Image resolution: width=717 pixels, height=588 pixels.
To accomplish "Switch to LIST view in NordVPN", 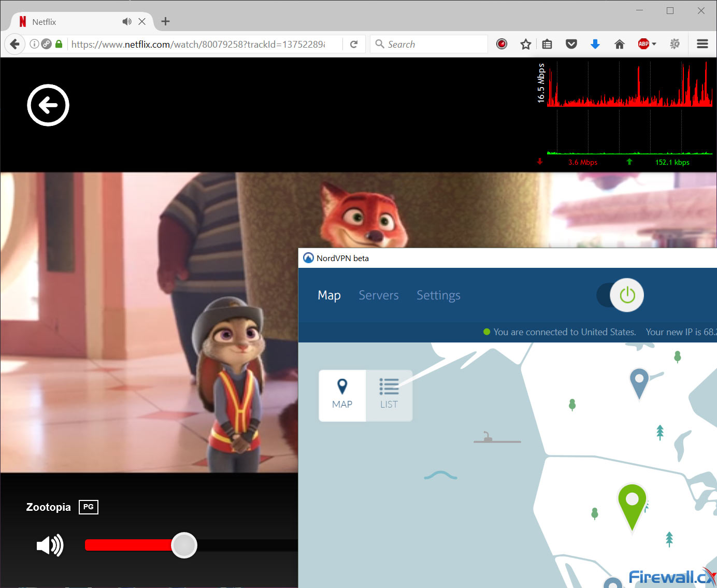I will (x=389, y=396).
